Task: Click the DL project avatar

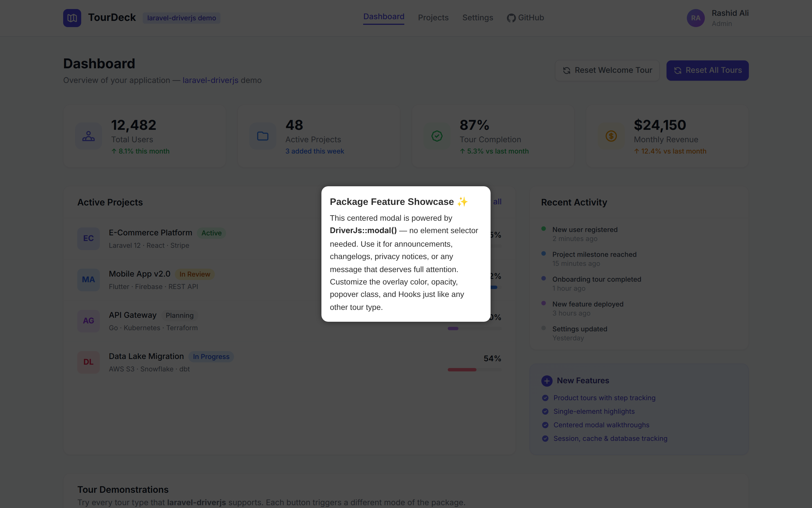Action: pyautogui.click(x=89, y=362)
